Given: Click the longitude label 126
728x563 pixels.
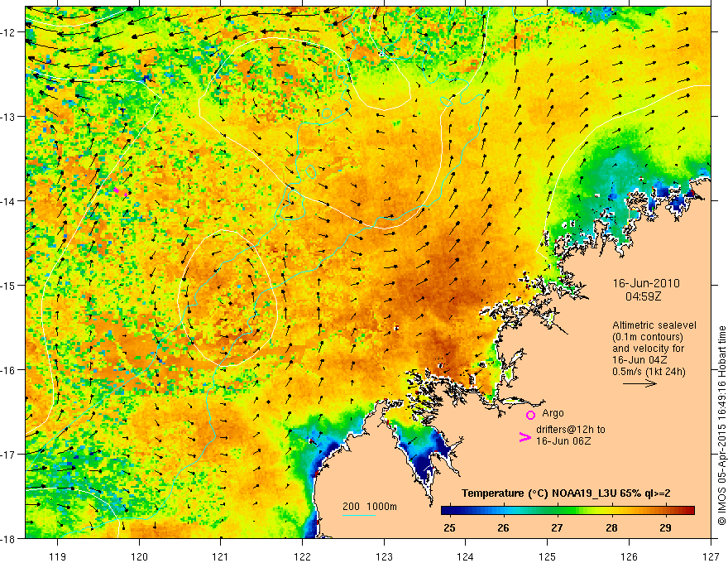Looking at the screenshot, I should [x=629, y=557].
